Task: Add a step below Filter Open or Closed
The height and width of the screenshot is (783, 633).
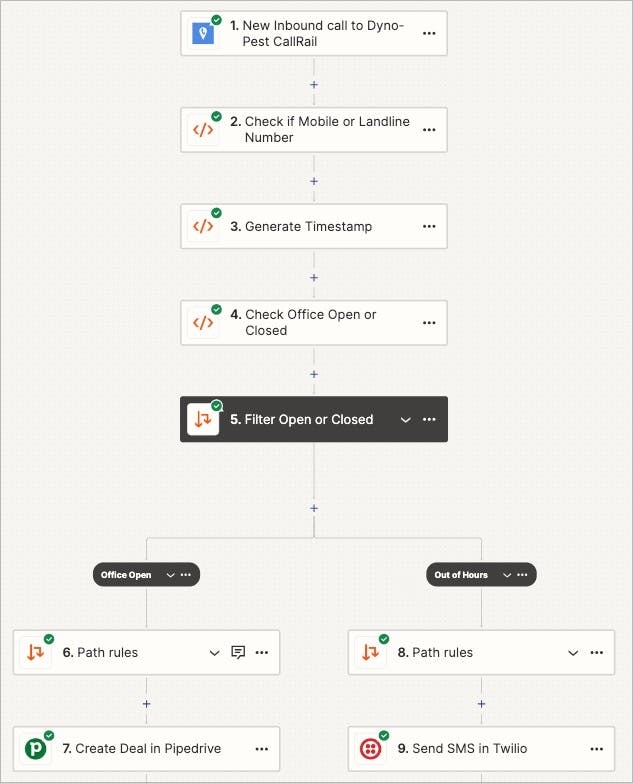Action: coord(314,508)
